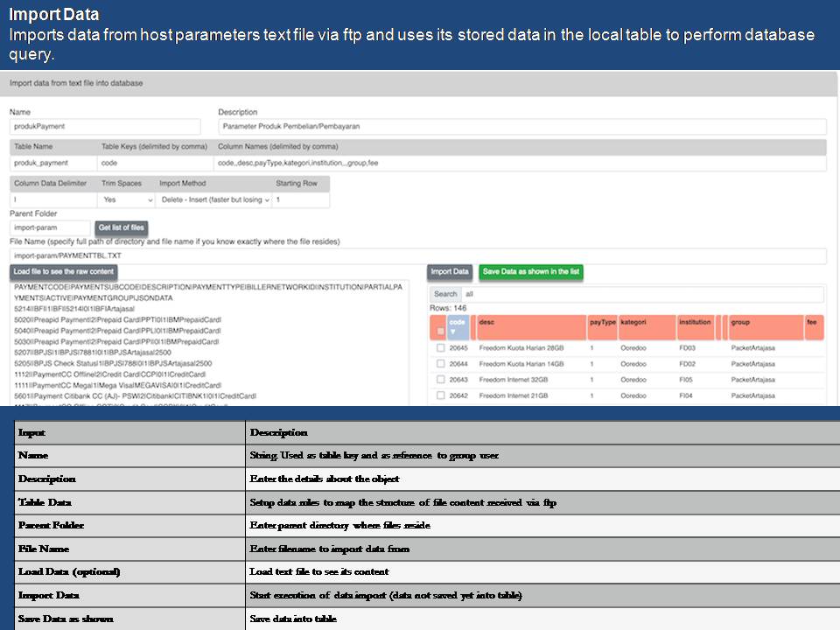Toggle the select-all checkbox in table header
Viewport: 840px width, 630px height.
pos(440,332)
